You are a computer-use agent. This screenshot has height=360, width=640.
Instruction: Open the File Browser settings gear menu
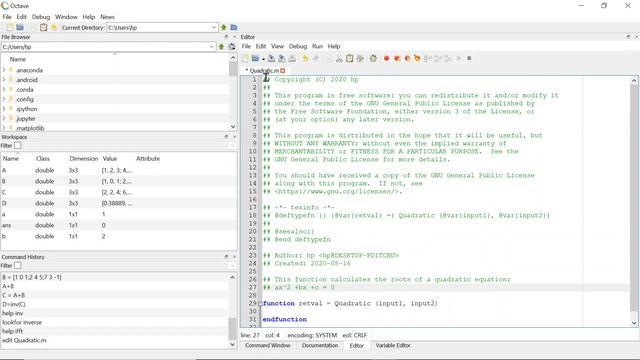pyautogui.click(x=232, y=47)
